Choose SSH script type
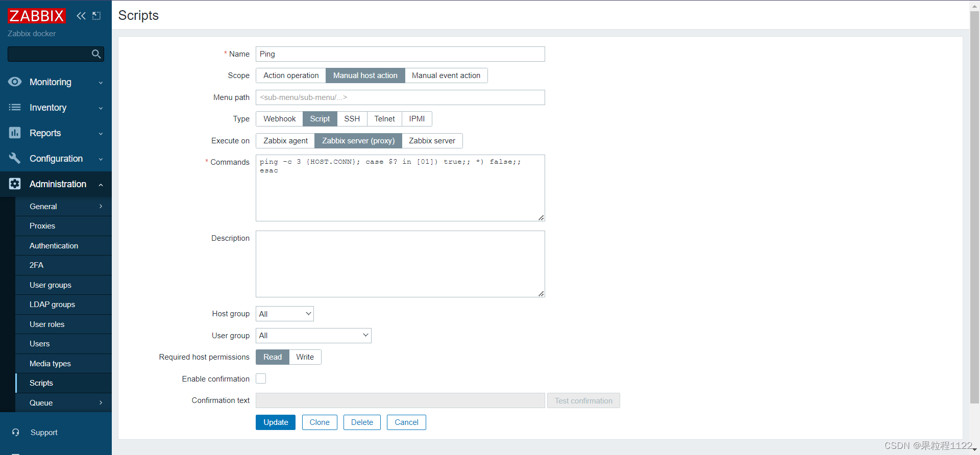The width and height of the screenshot is (980, 455). coord(352,119)
